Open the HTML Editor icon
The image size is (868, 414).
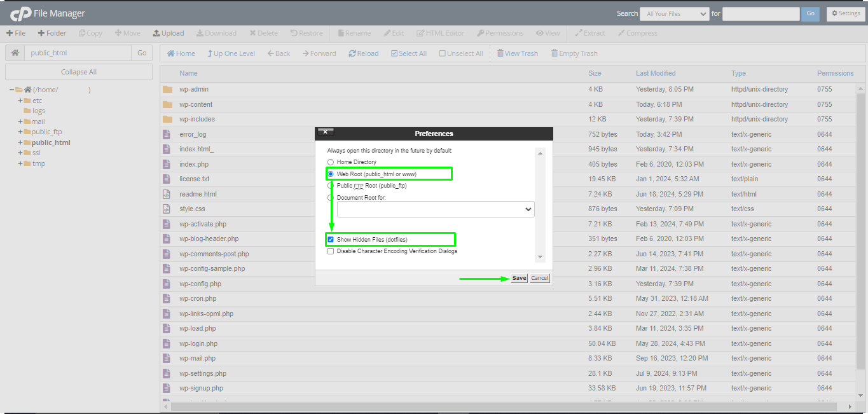point(440,32)
